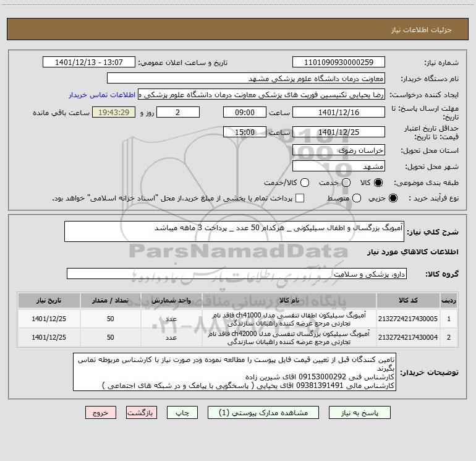The image size is (476, 461).
Task: Click the نام کالا column header
Action: (x=289, y=300)
